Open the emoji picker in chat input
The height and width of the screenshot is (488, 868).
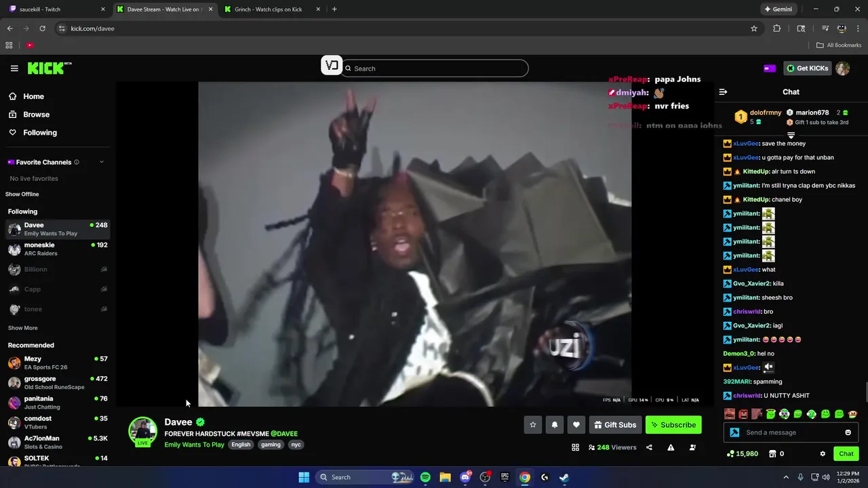848,432
